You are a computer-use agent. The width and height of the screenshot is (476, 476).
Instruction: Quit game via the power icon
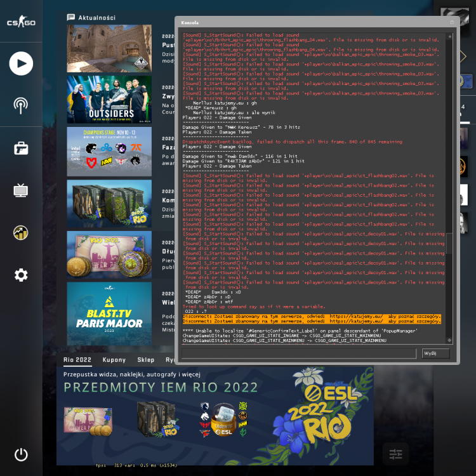point(21,454)
